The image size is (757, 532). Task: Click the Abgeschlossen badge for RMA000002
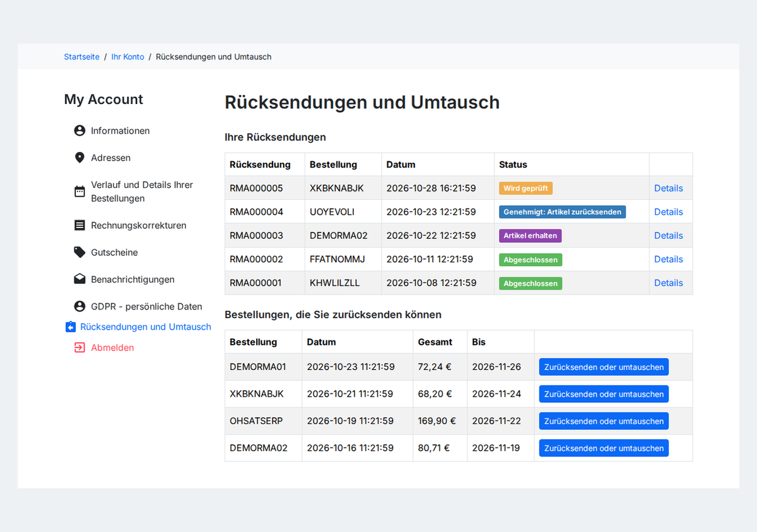531,260
